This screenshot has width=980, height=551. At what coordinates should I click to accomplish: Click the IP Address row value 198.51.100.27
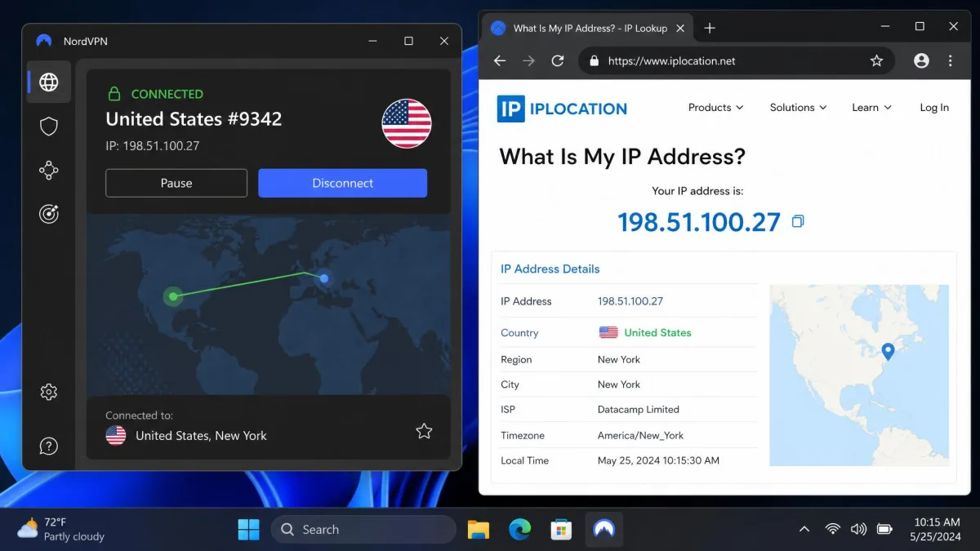pos(630,301)
